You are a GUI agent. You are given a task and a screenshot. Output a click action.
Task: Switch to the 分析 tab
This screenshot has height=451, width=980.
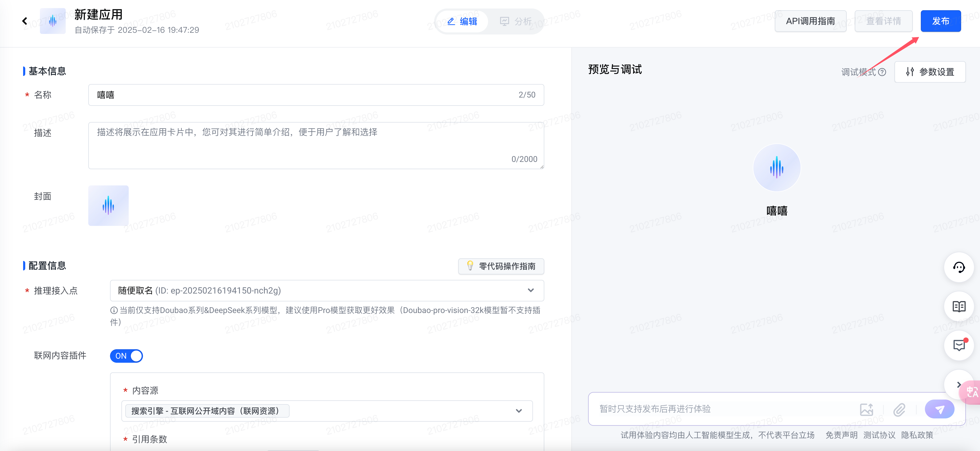515,21
